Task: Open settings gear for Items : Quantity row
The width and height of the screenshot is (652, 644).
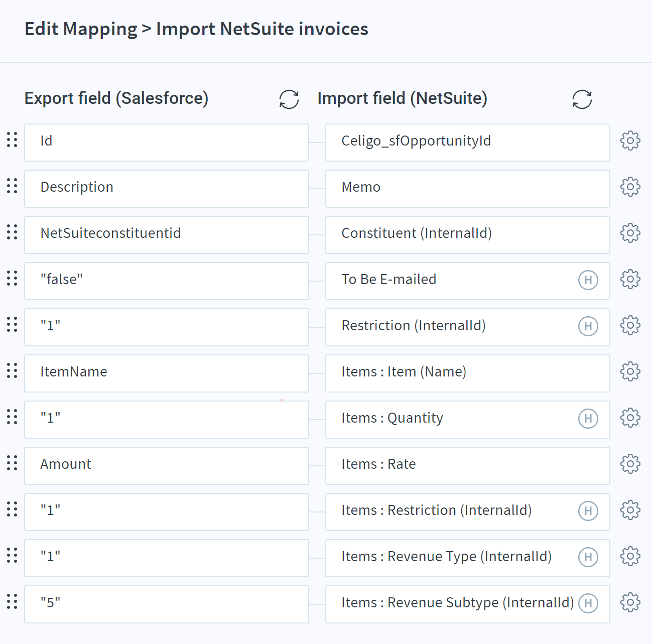Action: (x=630, y=418)
